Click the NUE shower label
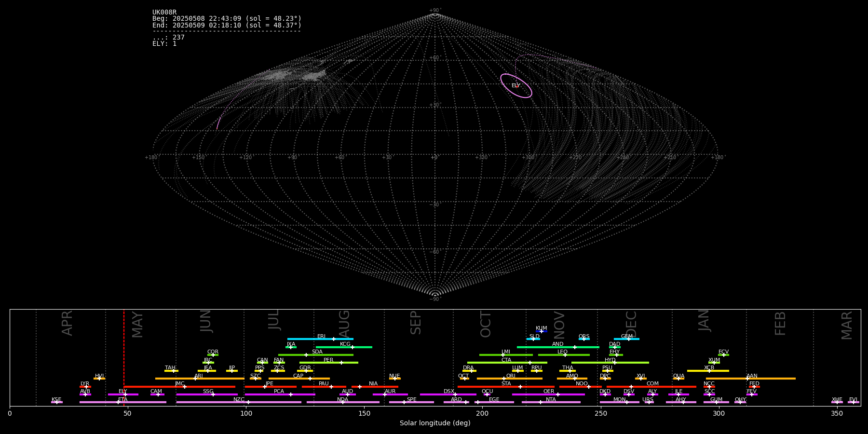This screenshot has height=434, width=868. (394, 376)
